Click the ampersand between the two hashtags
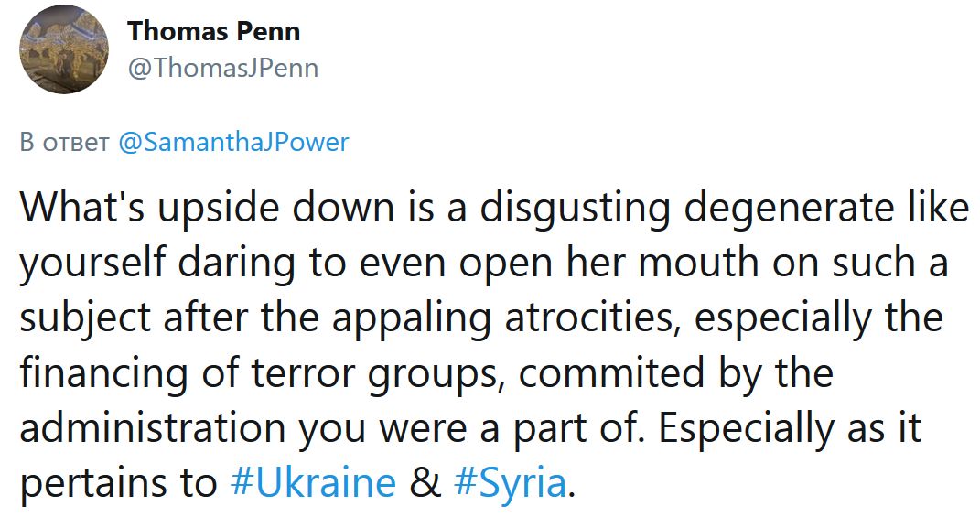 coord(425,482)
